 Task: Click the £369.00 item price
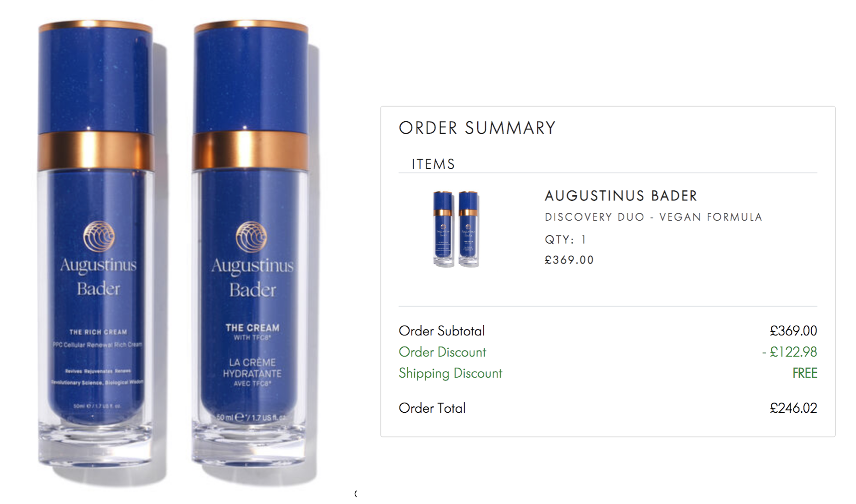tap(569, 260)
